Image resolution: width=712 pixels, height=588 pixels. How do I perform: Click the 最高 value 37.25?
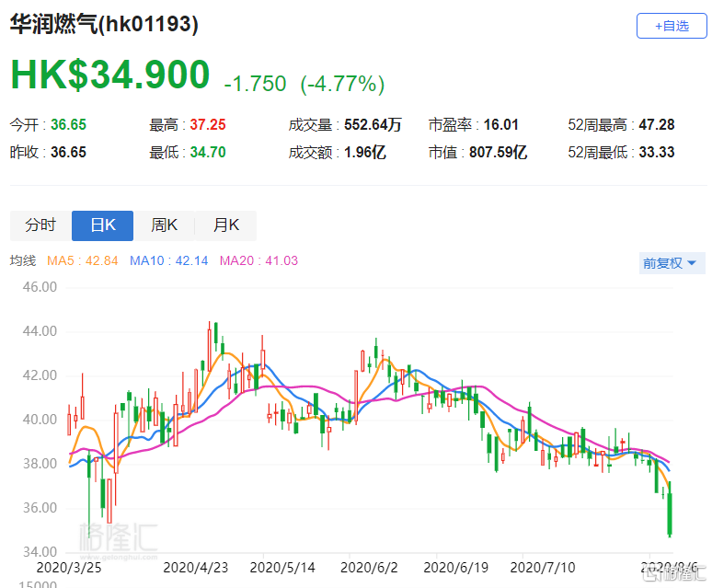[208, 124]
